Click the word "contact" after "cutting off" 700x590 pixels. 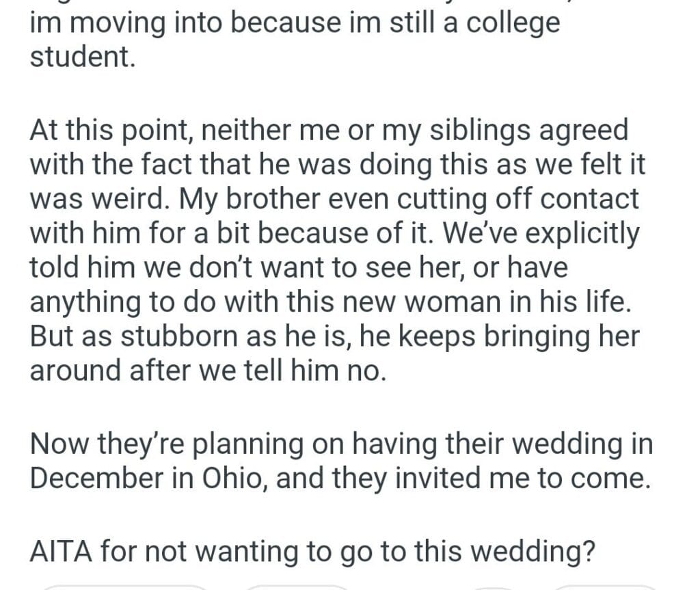pos(578,198)
